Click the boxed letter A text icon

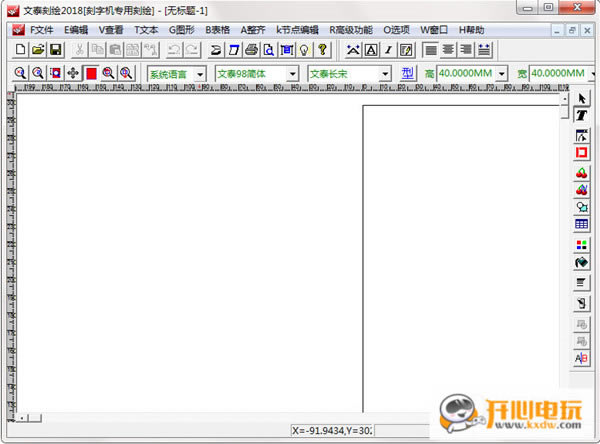371,50
